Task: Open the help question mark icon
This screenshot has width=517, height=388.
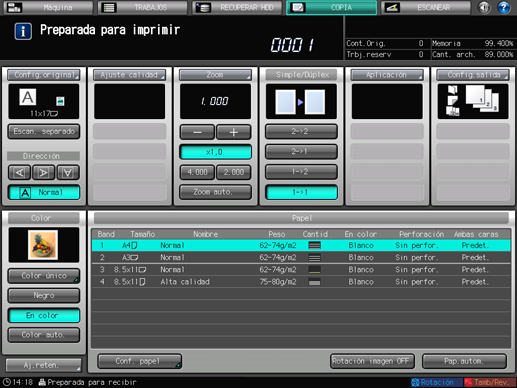Action: tap(504, 7)
